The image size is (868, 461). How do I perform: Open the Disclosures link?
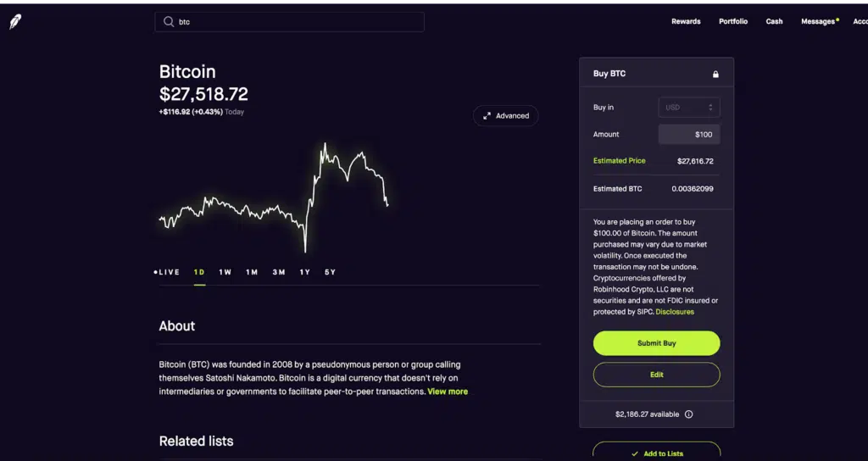(675, 312)
